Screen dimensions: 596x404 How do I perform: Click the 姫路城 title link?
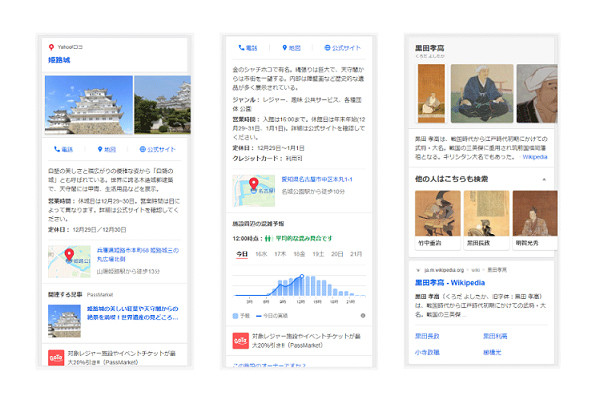pos(59,60)
